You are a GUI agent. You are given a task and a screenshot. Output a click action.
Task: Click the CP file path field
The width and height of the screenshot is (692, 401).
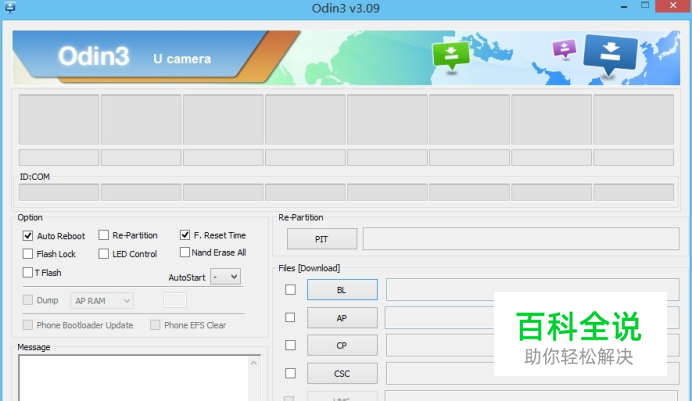pyautogui.click(x=533, y=345)
